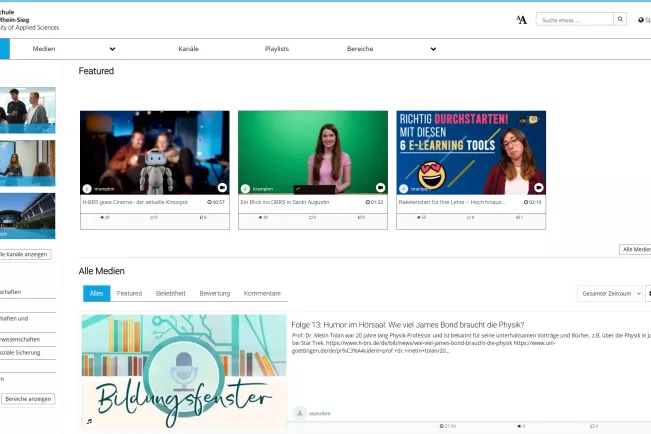Expand the Medien menu chevron
Viewport: 651px width, 434px height.
112,49
